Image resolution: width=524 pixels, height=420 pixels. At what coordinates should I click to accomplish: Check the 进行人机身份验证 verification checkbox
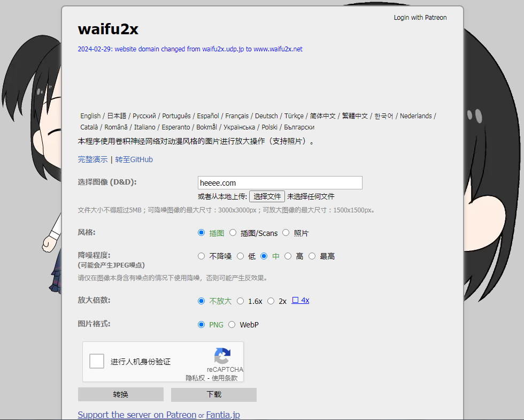pyautogui.click(x=97, y=361)
